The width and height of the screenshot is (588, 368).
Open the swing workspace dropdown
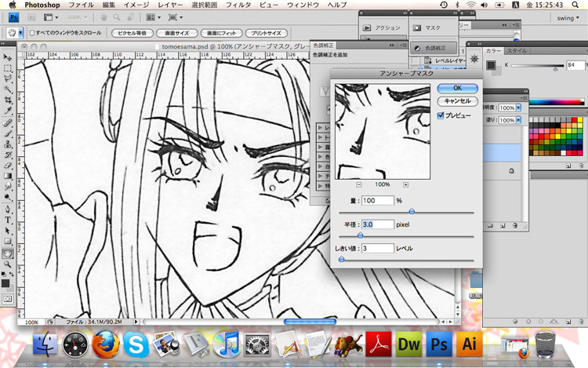tap(568, 17)
